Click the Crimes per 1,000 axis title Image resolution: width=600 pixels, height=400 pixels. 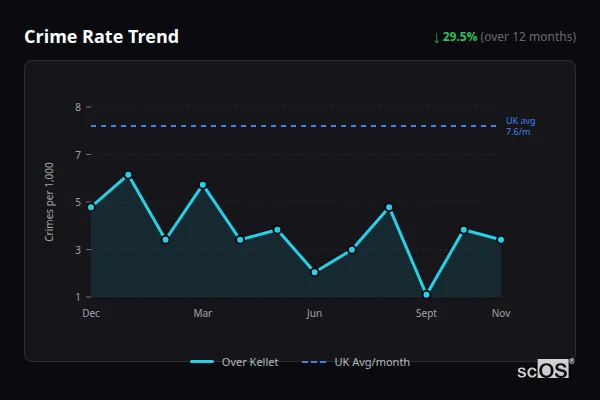[x=49, y=202]
